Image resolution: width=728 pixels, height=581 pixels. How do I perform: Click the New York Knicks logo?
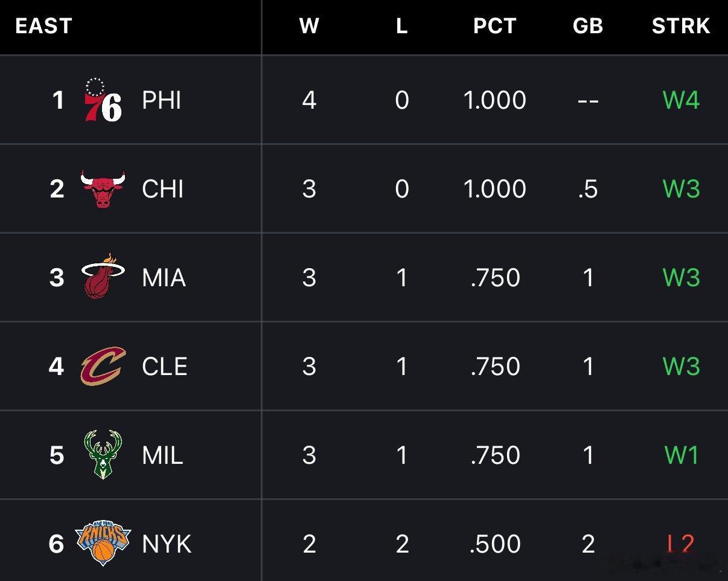pyautogui.click(x=103, y=543)
